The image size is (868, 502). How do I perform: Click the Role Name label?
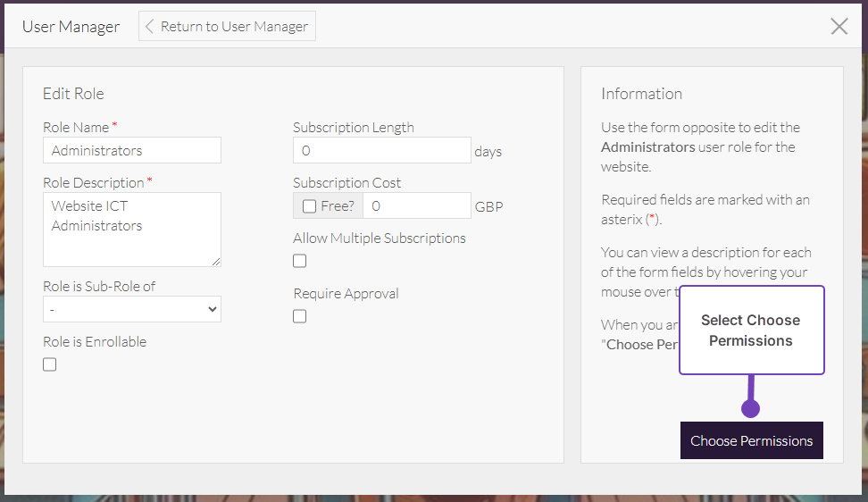76,128
